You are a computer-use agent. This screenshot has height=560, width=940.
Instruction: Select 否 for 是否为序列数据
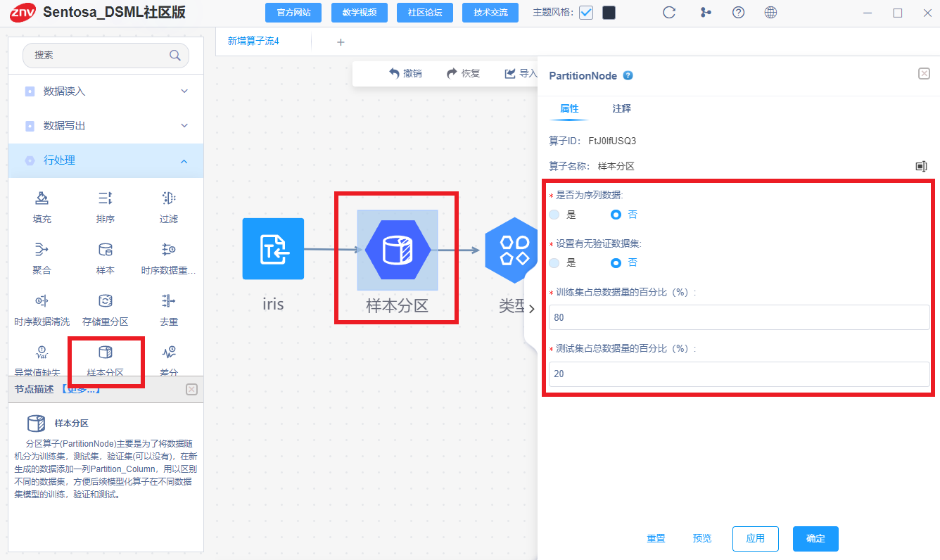(x=616, y=215)
